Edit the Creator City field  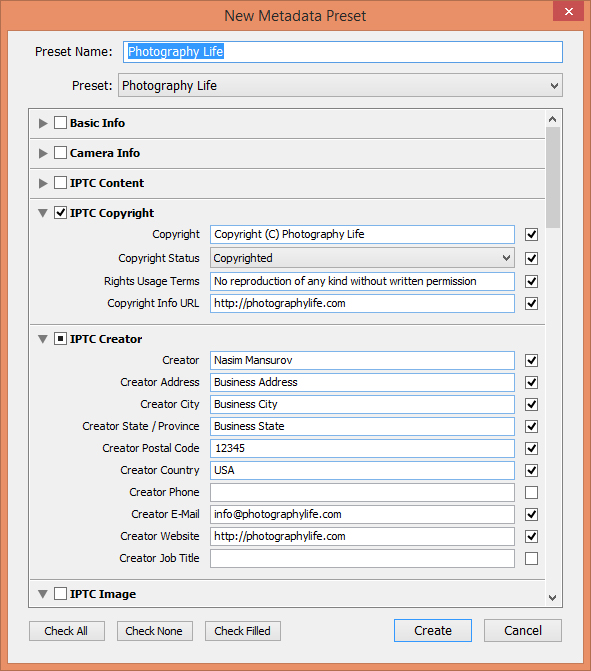tap(362, 404)
